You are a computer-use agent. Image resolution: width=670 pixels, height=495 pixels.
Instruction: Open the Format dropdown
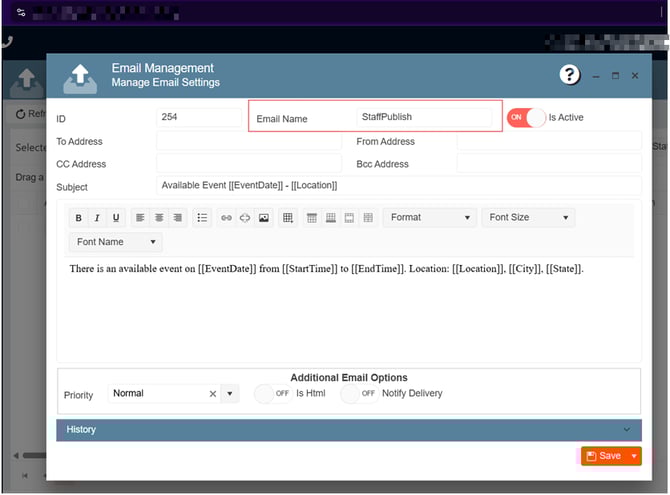click(429, 217)
